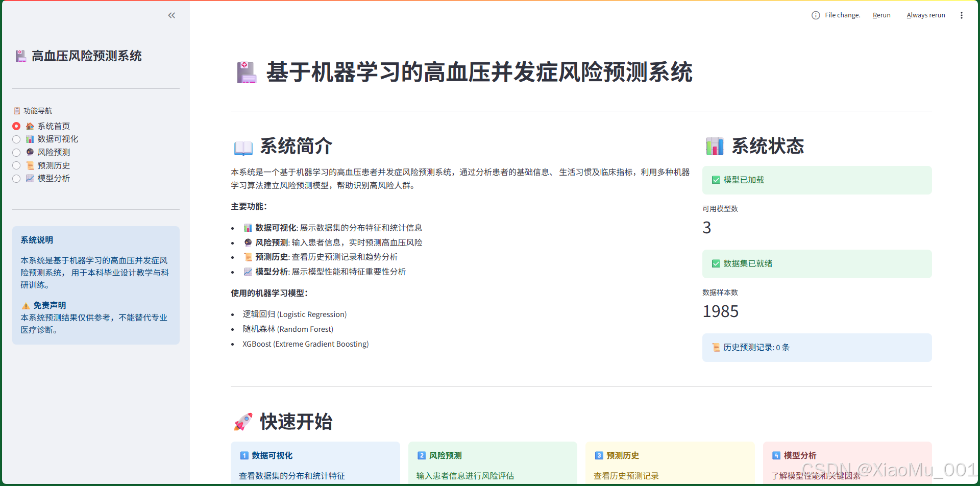Click the rocket icon next to 快速开始
The width and height of the screenshot is (980, 486).
243,422
